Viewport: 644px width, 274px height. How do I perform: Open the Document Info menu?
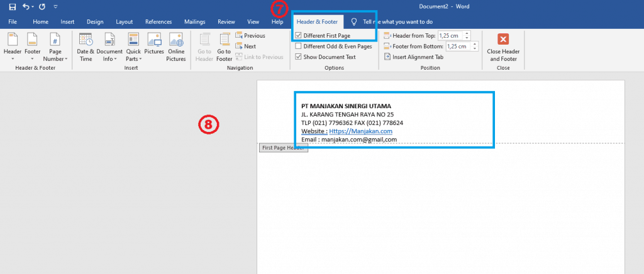click(x=109, y=47)
